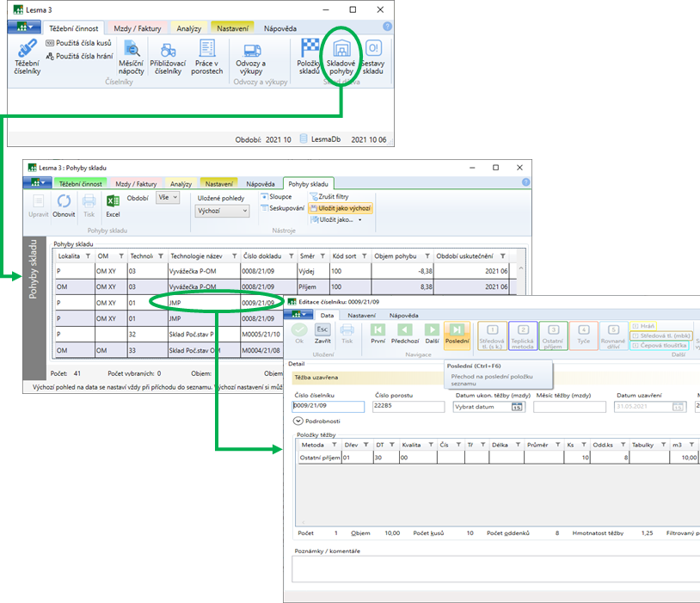The height and width of the screenshot is (603, 700).
Task: Click Uložit jako výchozí button
Action: (x=340, y=208)
